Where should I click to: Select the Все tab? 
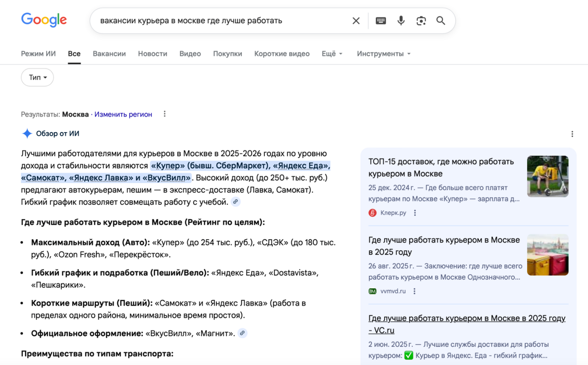pos(74,54)
